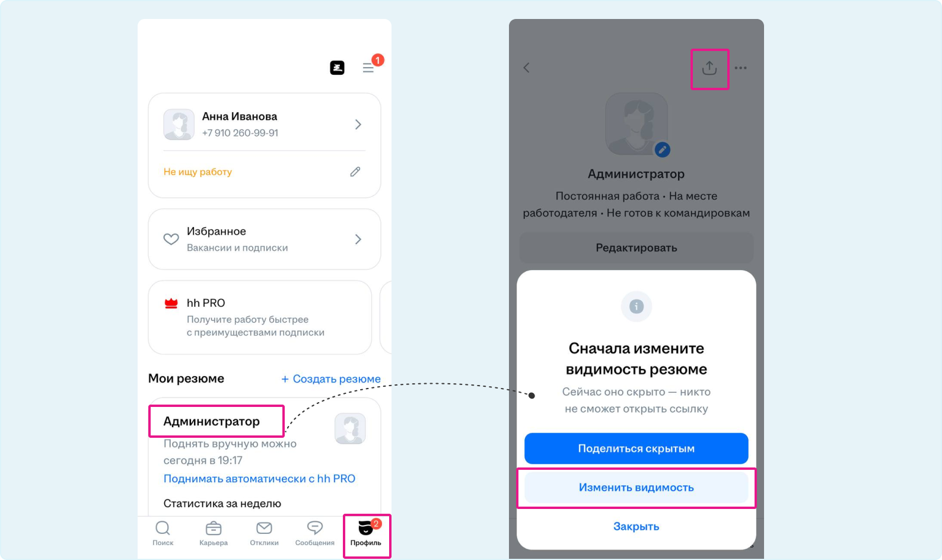The width and height of the screenshot is (942, 560).
Task: Tap the heart icon in Избранное
Action: point(171,239)
